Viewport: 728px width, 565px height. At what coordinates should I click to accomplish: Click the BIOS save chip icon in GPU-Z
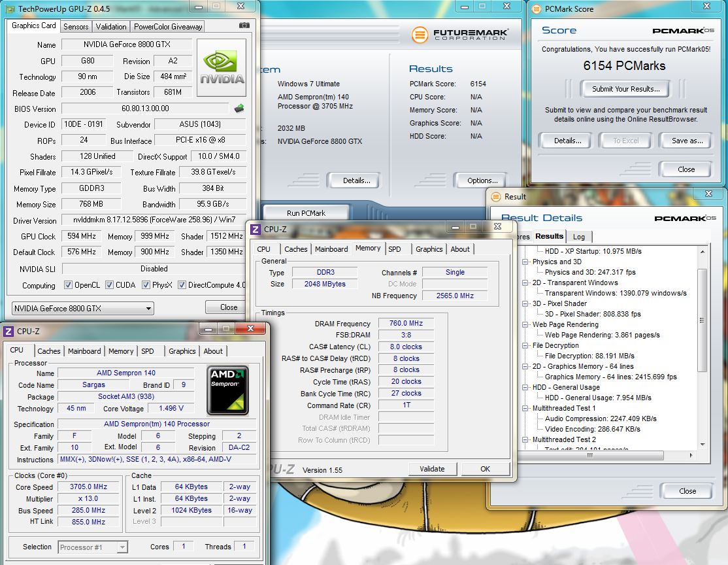(x=239, y=109)
